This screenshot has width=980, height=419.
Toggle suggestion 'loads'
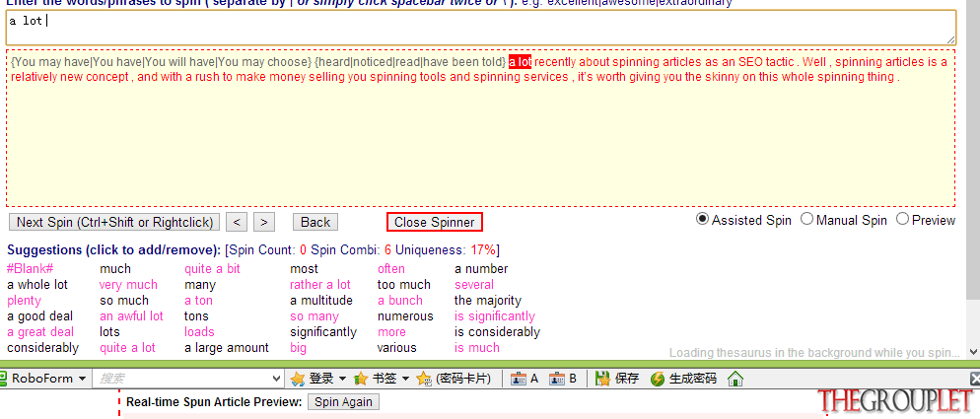[199, 332]
